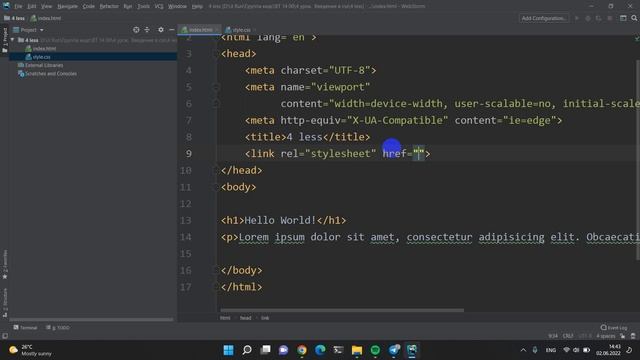Click the fold marker at meta viewport line
Screen dimensions: 640x360
tap(216, 87)
